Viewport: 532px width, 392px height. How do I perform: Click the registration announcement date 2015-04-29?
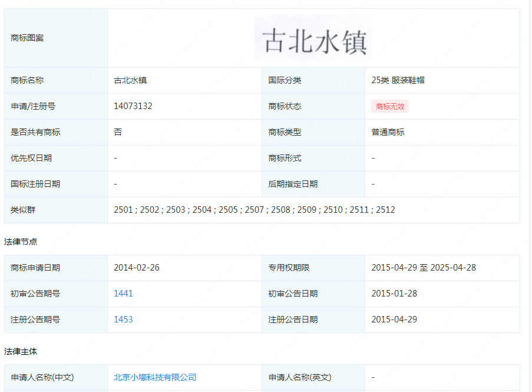(394, 319)
